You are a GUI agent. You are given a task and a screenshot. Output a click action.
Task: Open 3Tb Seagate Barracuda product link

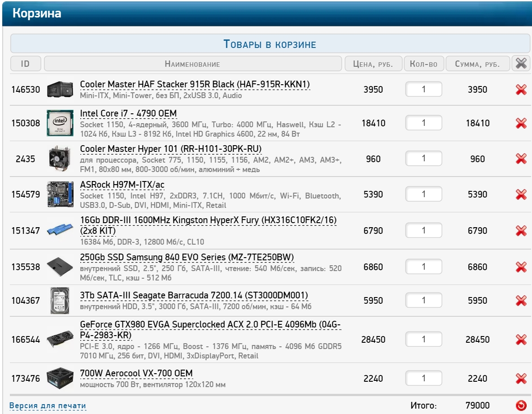point(194,295)
